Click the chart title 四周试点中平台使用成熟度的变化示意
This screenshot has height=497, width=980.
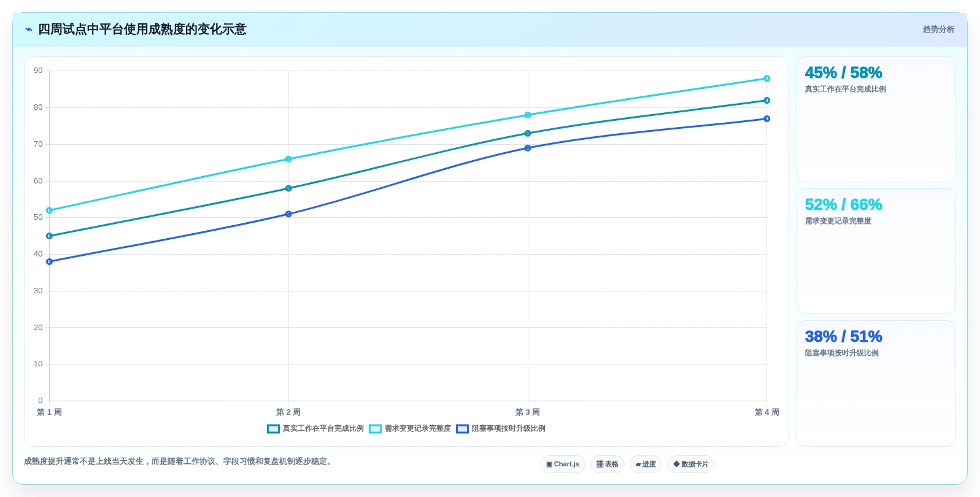coord(142,29)
